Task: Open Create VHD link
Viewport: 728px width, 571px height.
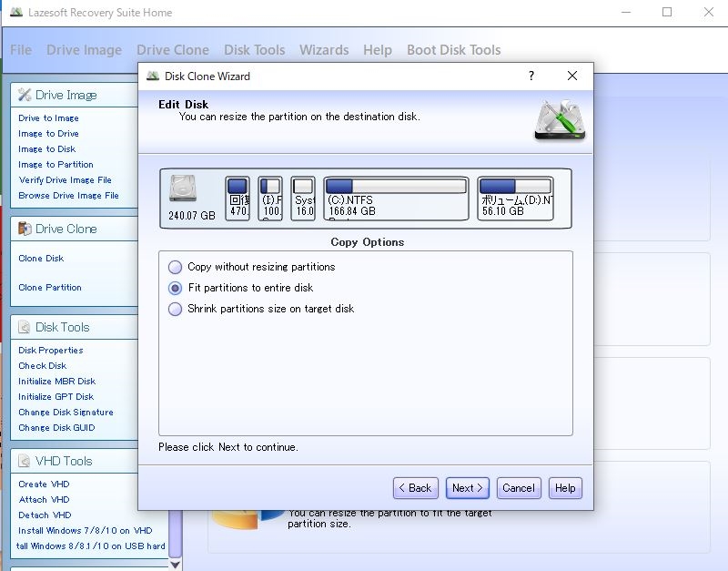Action: click(44, 484)
